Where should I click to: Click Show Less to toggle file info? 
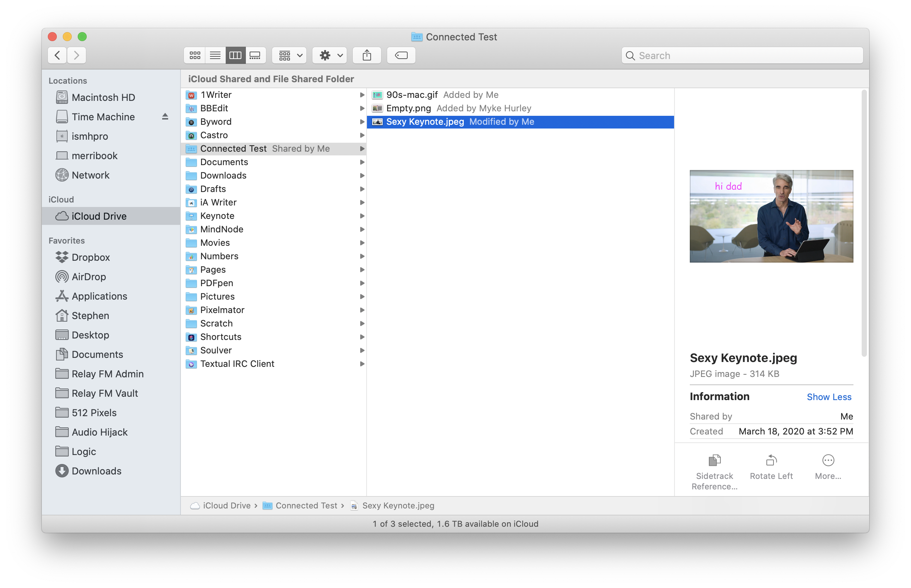click(x=829, y=397)
